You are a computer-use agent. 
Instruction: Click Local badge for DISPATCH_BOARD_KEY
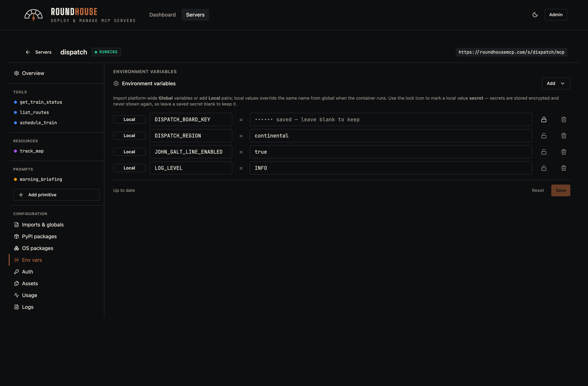pos(129,120)
